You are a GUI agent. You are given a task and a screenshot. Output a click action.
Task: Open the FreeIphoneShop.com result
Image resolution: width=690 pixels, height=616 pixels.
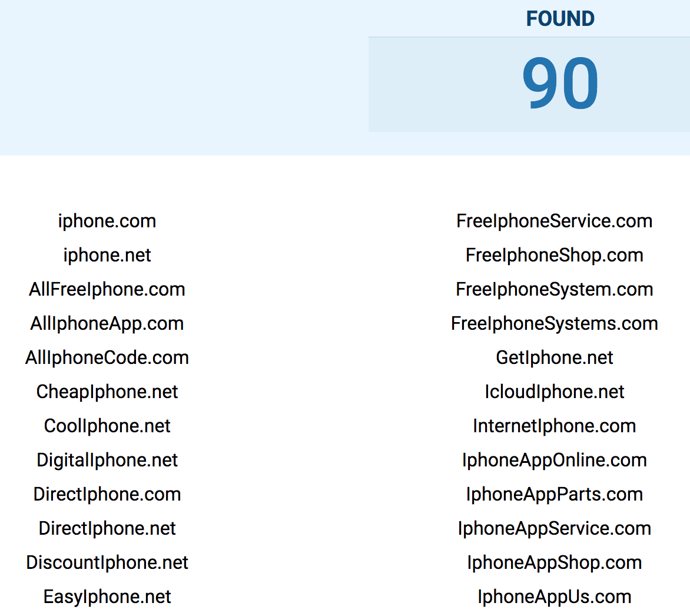(x=554, y=256)
